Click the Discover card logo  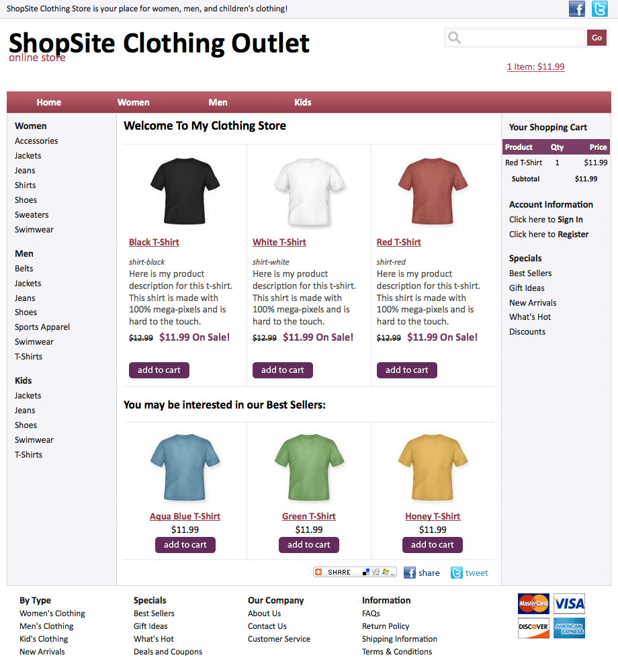click(x=533, y=628)
